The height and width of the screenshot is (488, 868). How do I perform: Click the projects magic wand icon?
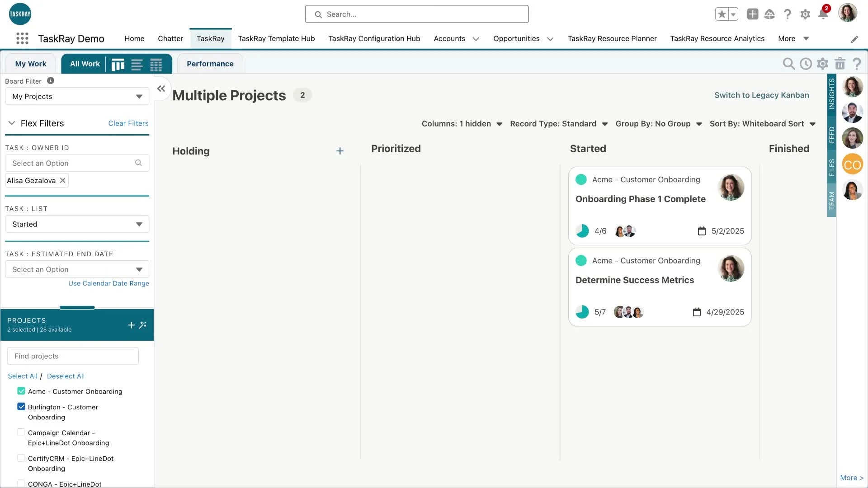pos(143,325)
